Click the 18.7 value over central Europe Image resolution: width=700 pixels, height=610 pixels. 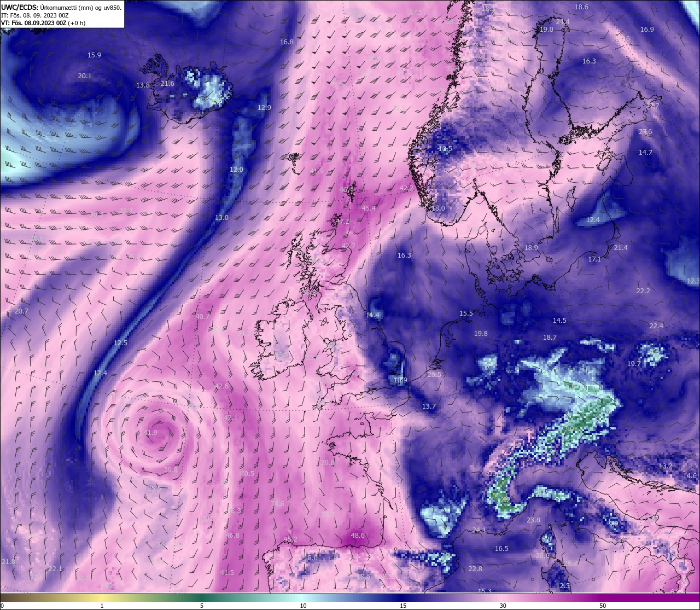[x=550, y=338]
